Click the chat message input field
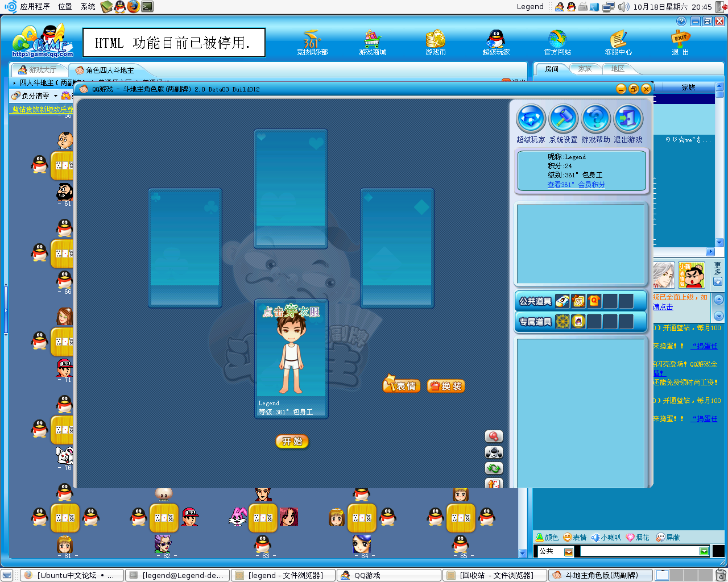 coord(640,551)
